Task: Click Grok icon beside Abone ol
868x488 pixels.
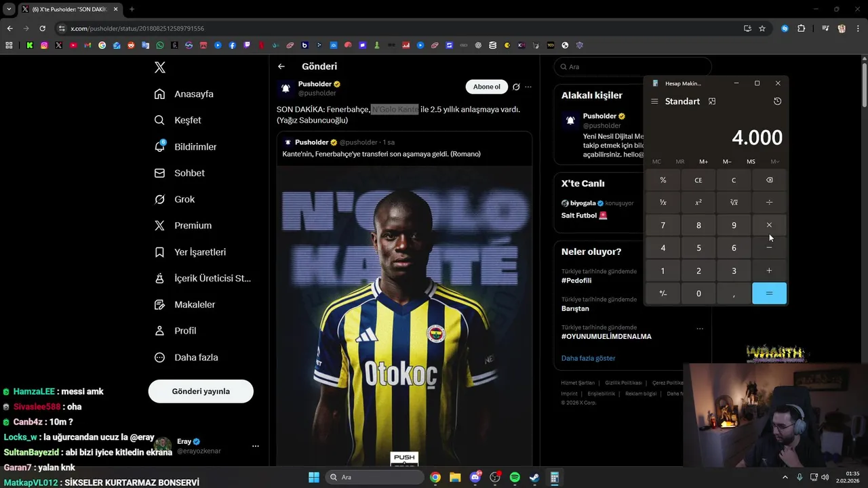Action: [516, 87]
